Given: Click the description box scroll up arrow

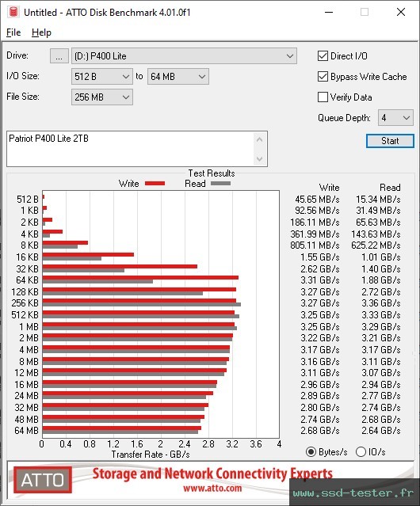Looking at the screenshot, I should tap(260, 139).
